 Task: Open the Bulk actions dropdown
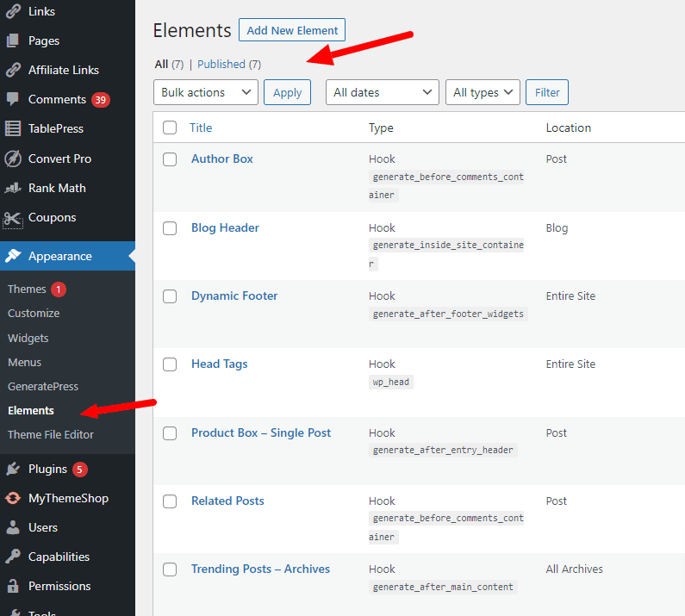(205, 92)
